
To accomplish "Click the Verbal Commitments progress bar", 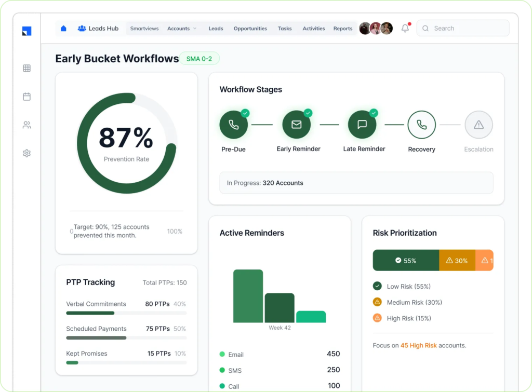I will pos(126,313).
